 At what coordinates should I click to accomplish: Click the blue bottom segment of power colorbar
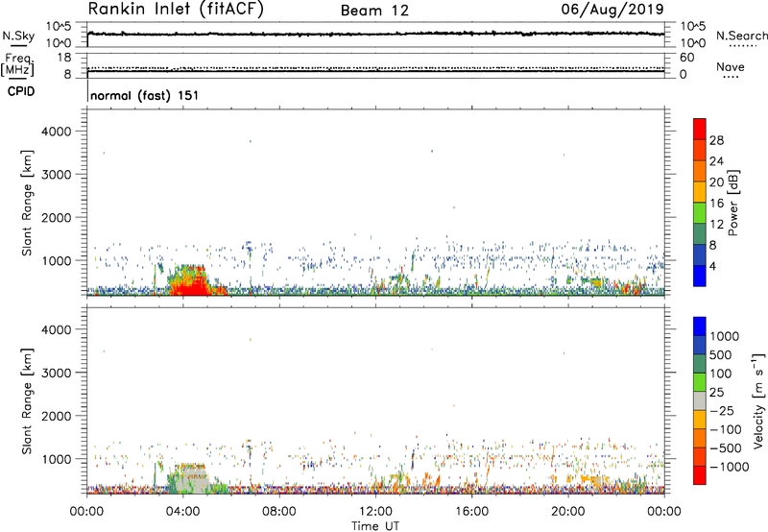[x=700, y=276]
